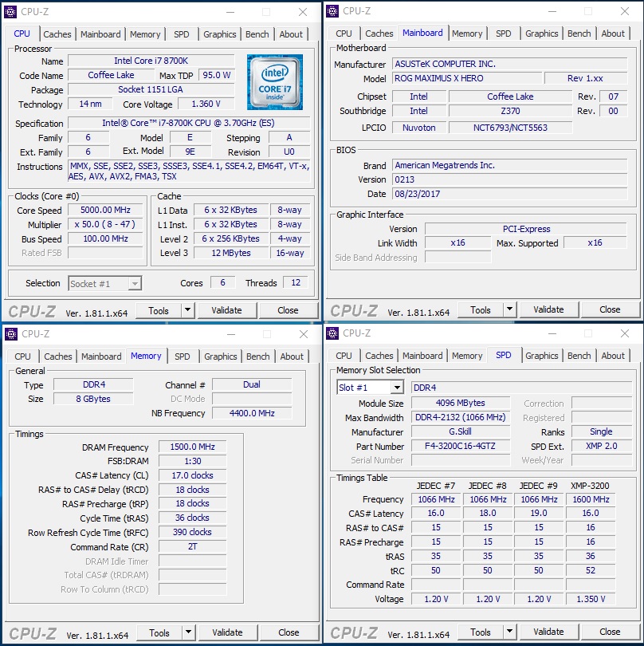The image size is (644, 646).
Task: Click the Tools button in the SPD window
Action: point(481,632)
